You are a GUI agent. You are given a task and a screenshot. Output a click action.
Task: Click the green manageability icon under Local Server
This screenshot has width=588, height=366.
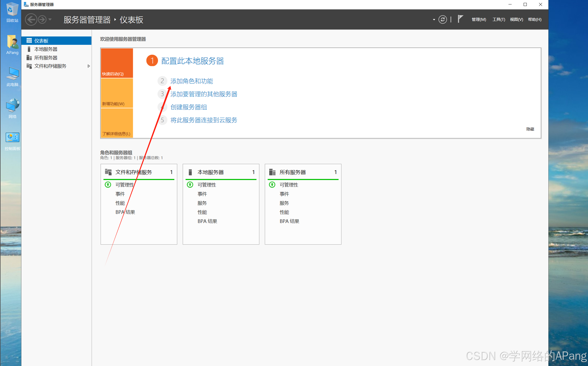point(190,185)
